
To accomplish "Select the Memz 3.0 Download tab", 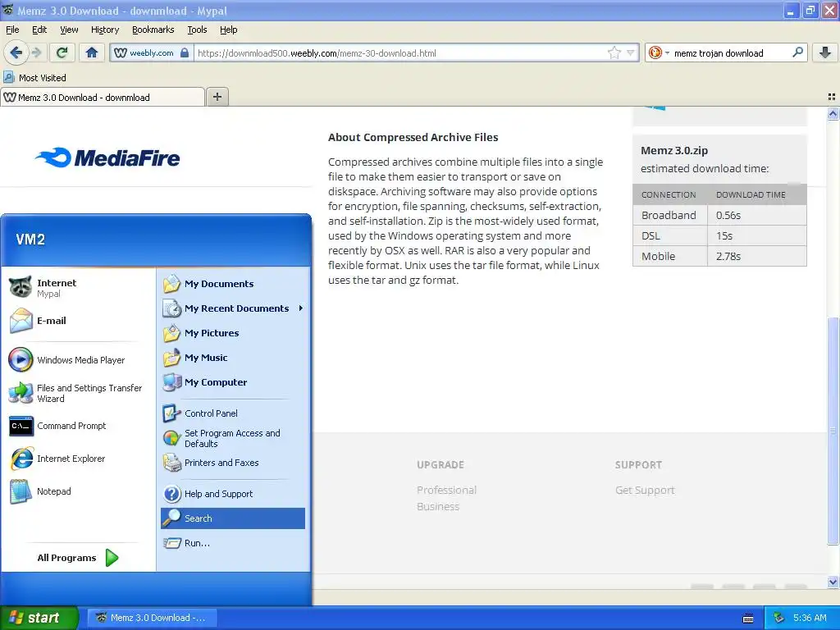I will pyautogui.click(x=103, y=97).
